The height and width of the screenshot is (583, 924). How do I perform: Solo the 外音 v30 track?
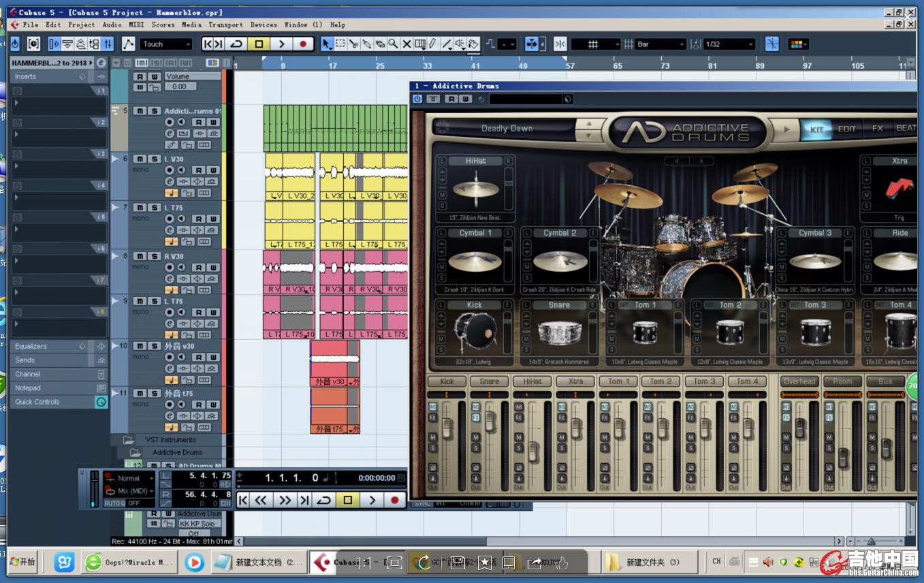(155, 346)
